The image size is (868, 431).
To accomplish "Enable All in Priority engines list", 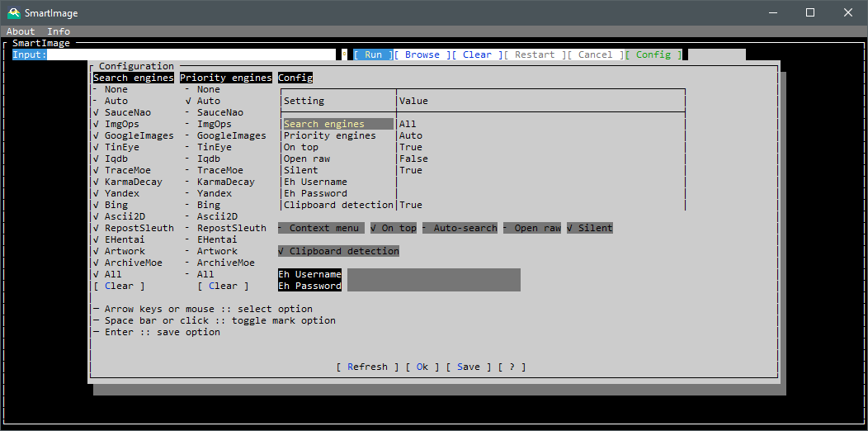I will (x=200, y=274).
